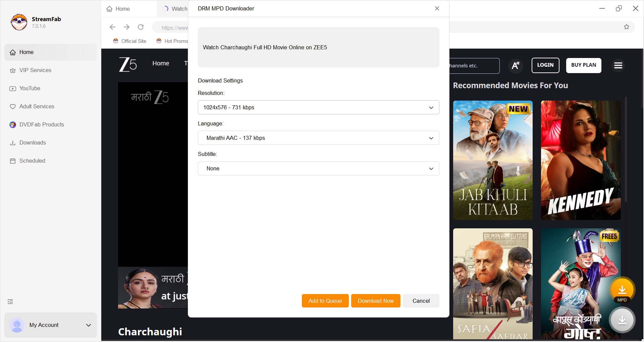644x342 pixels.
Task: Open the YouTube downloader section
Action: pyautogui.click(x=30, y=88)
